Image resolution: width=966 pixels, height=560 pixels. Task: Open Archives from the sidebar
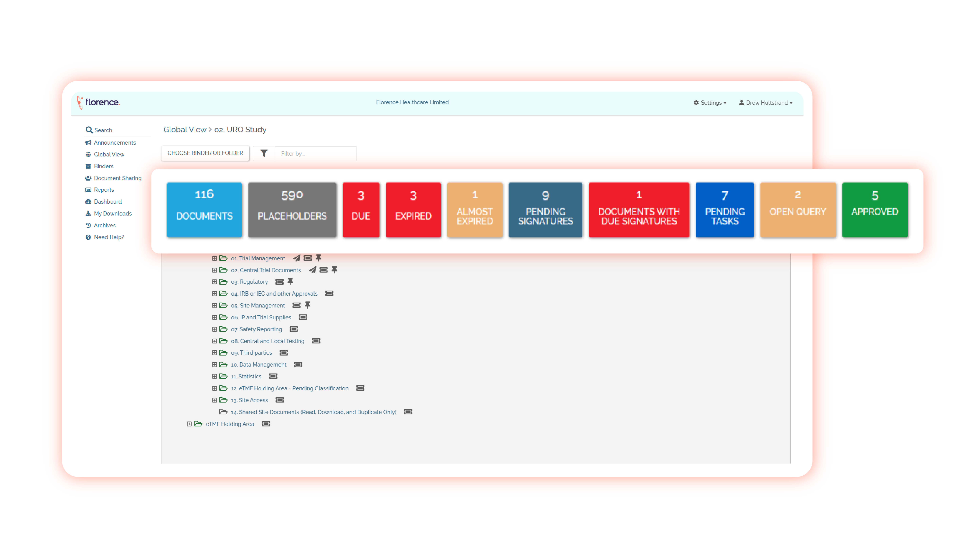pos(100,225)
